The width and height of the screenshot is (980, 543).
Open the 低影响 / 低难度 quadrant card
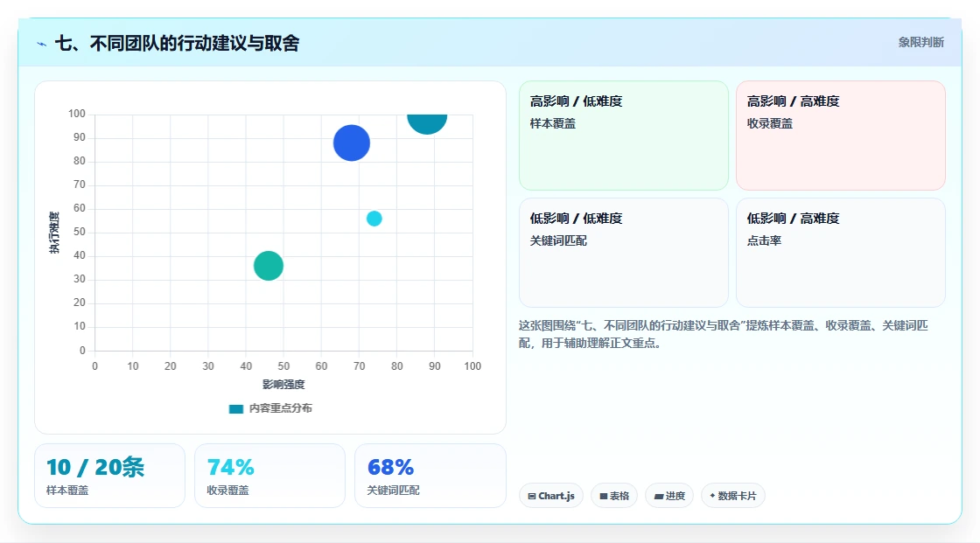pos(624,253)
